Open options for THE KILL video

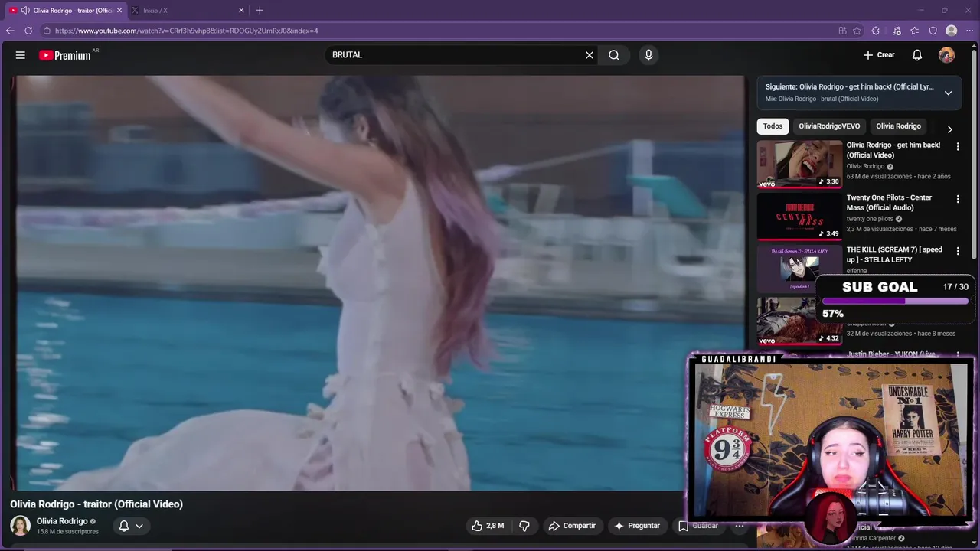pos(957,251)
